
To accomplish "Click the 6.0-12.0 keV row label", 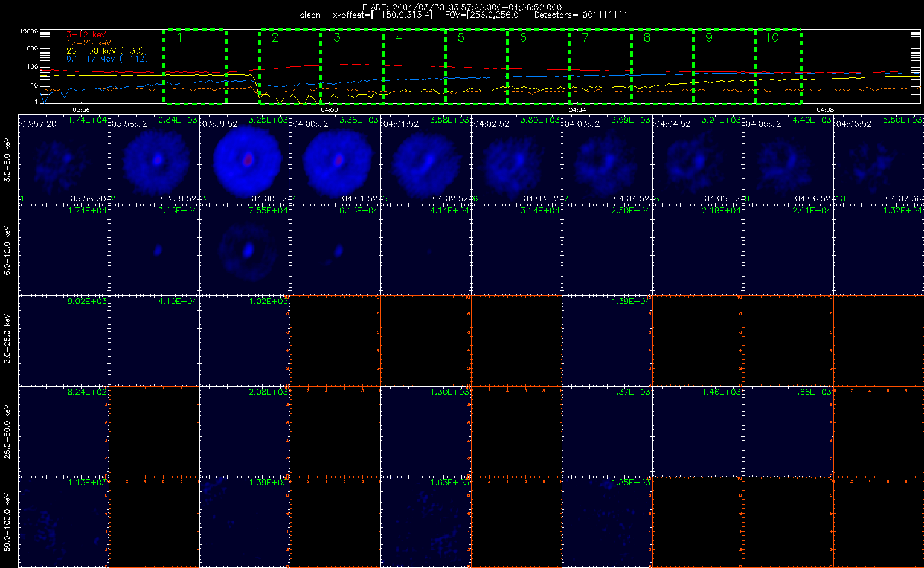I will click(8, 250).
